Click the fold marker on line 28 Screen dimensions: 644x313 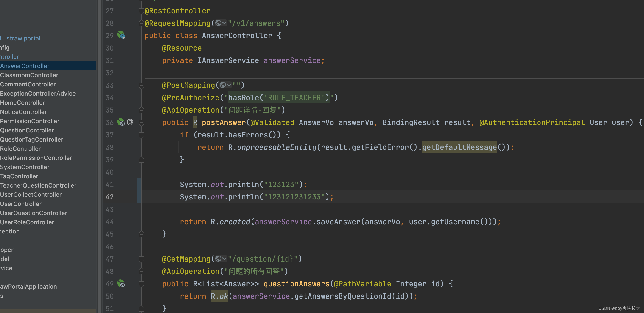tap(141, 23)
